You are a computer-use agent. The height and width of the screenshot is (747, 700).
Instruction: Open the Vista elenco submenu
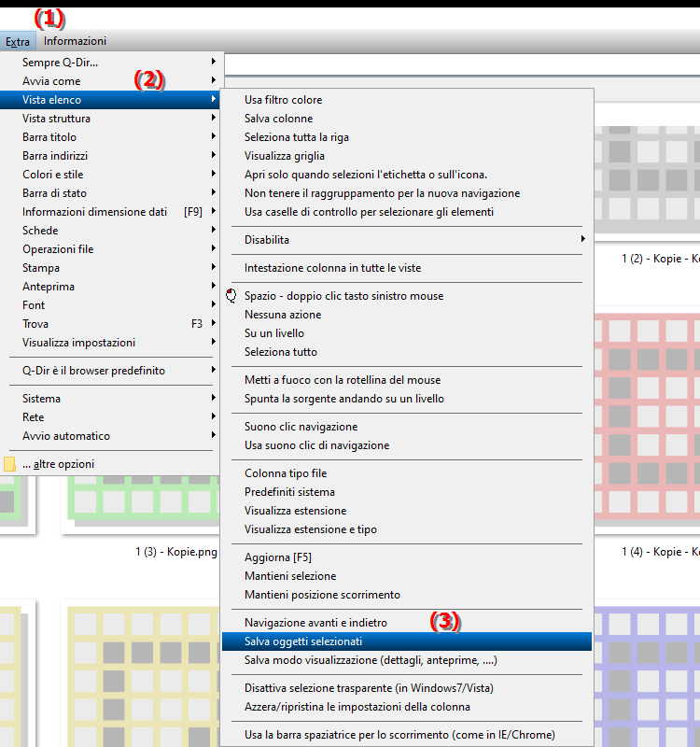[x=109, y=100]
